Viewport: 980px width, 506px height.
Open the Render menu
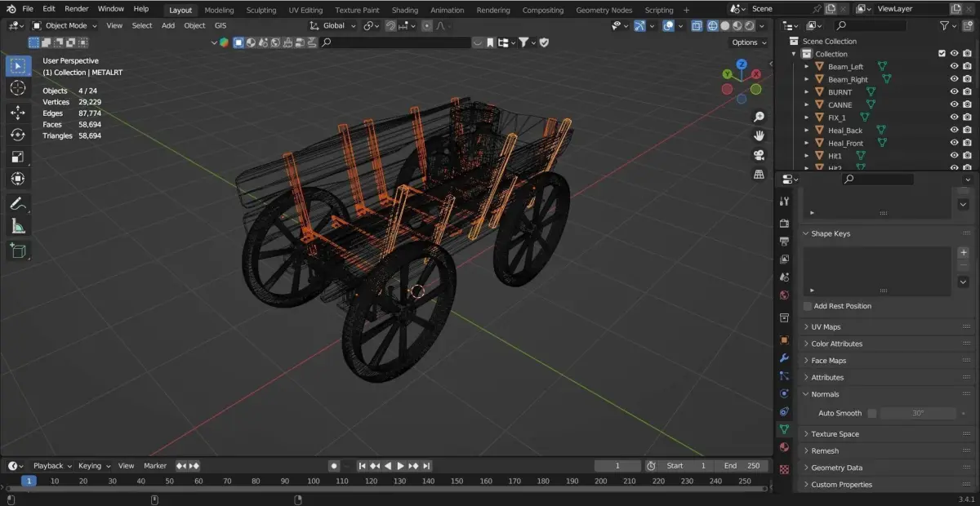77,9
